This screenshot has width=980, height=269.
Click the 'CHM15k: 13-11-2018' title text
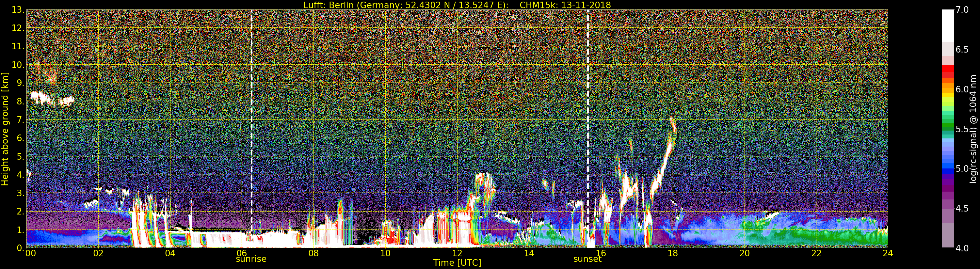565,5
